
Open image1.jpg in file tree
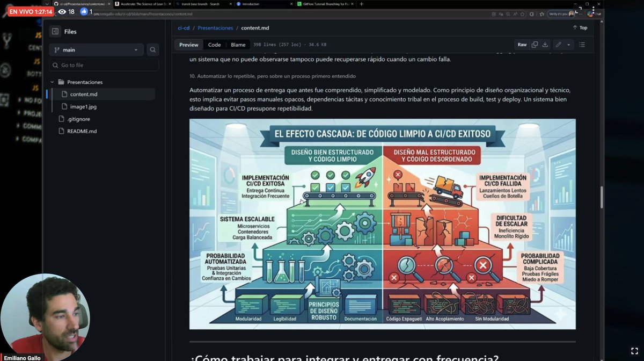[x=83, y=107]
